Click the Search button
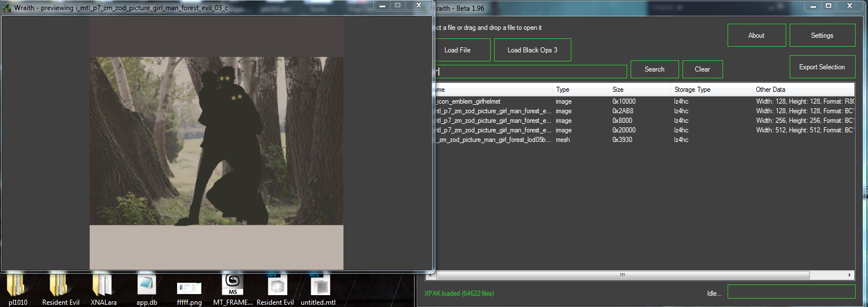The width and height of the screenshot is (868, 307). click(x=654, y=69)
